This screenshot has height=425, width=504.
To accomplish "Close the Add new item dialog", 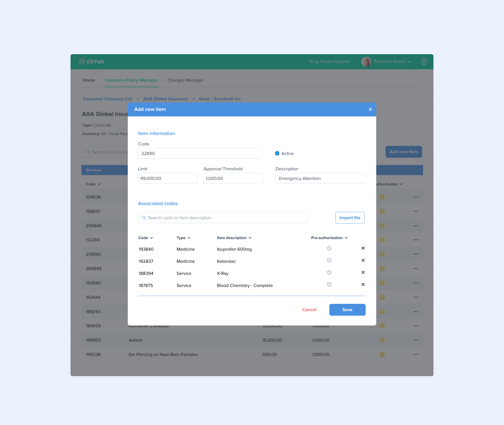I will click(x=370, y=109).
